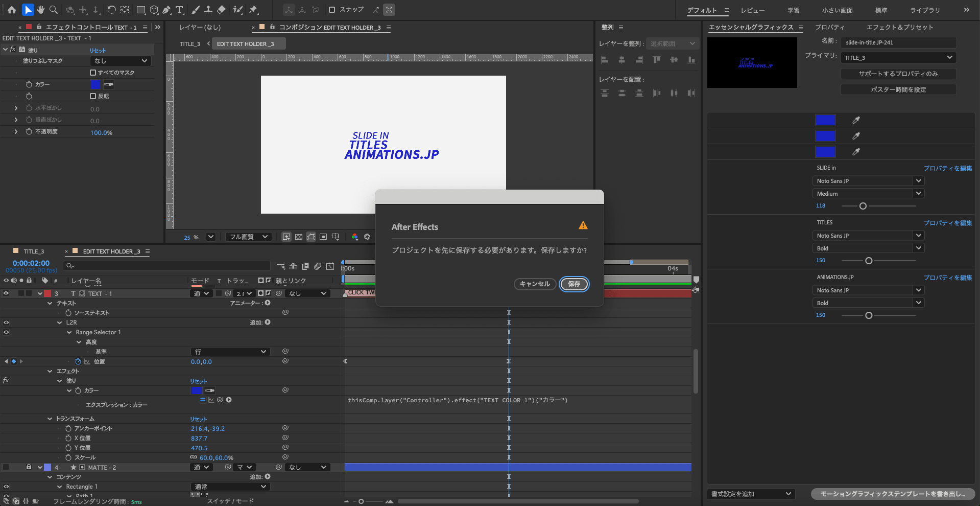This screenshot has width=980, height=506.
Task: Select the Rectangle shape tool
Action: coord(141,10)
